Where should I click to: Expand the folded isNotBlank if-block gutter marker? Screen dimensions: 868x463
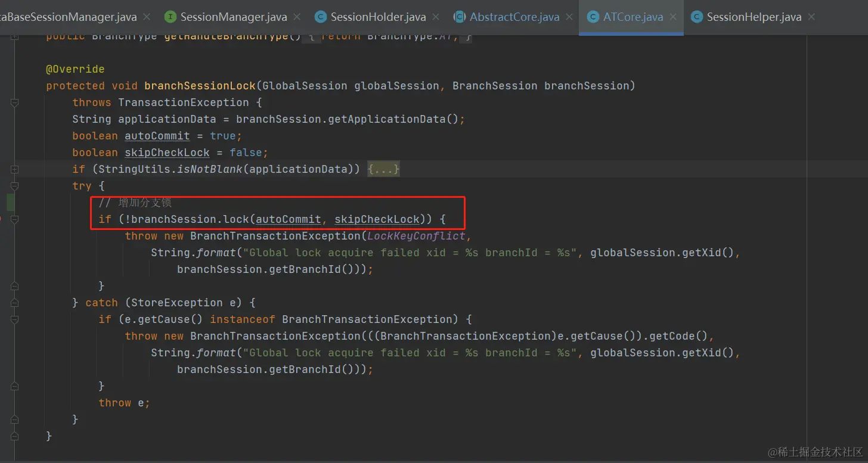15,169
